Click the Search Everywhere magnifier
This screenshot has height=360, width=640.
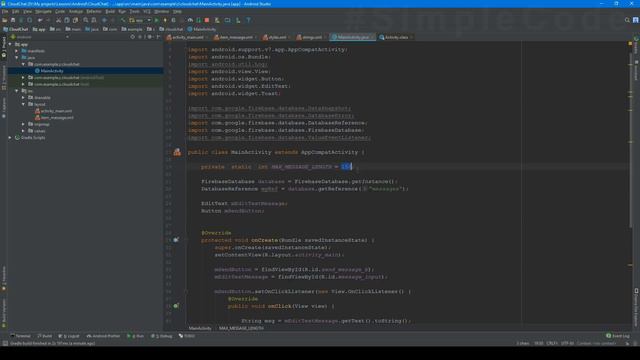point(627,20)
